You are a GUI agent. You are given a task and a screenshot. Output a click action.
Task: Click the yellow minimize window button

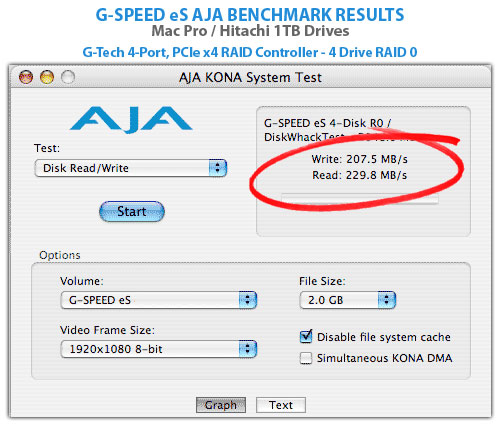(47, 77)
